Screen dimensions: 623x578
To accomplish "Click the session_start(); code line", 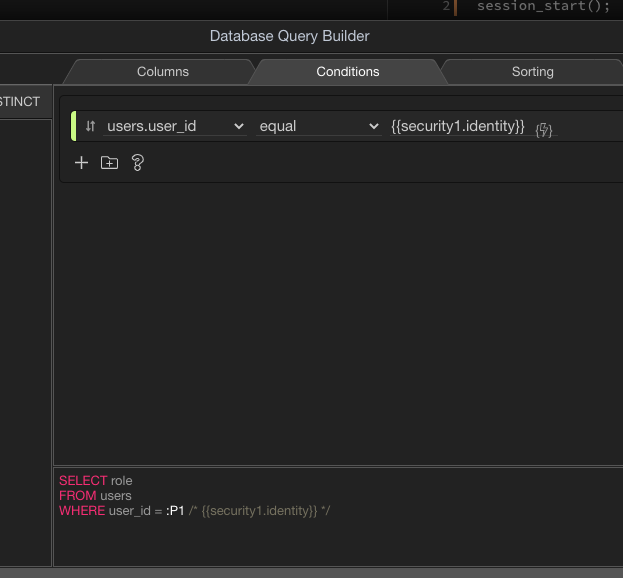I will [543, 6].
